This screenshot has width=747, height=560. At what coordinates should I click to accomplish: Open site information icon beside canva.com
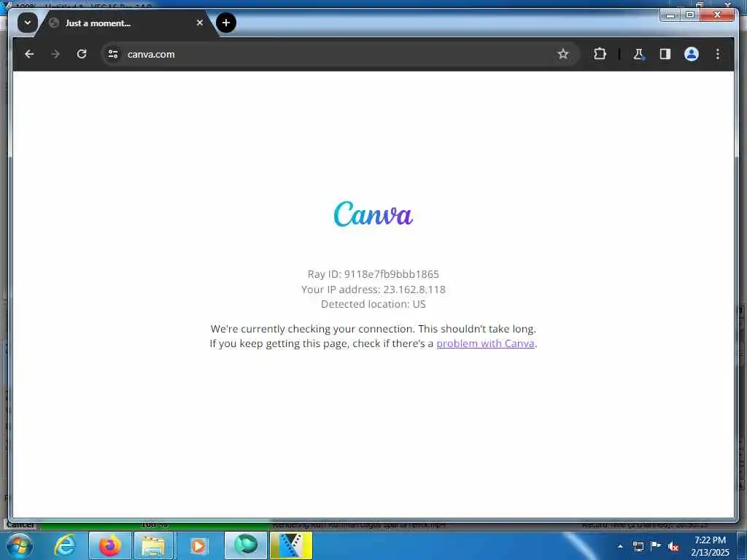[113, 54]
